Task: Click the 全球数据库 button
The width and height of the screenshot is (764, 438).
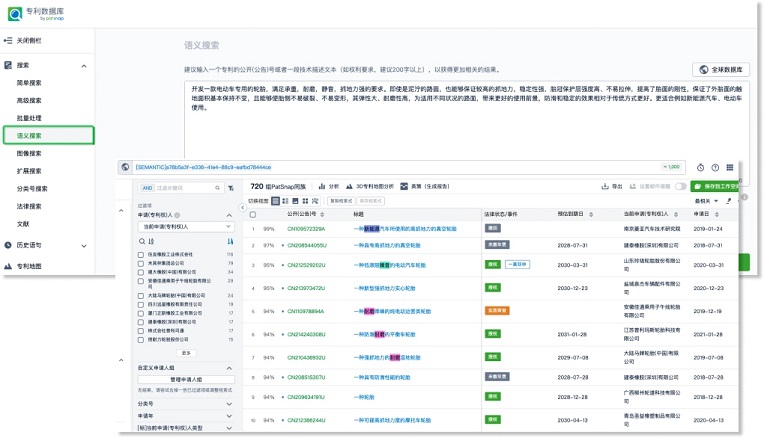Action: (x=720, y=70)
